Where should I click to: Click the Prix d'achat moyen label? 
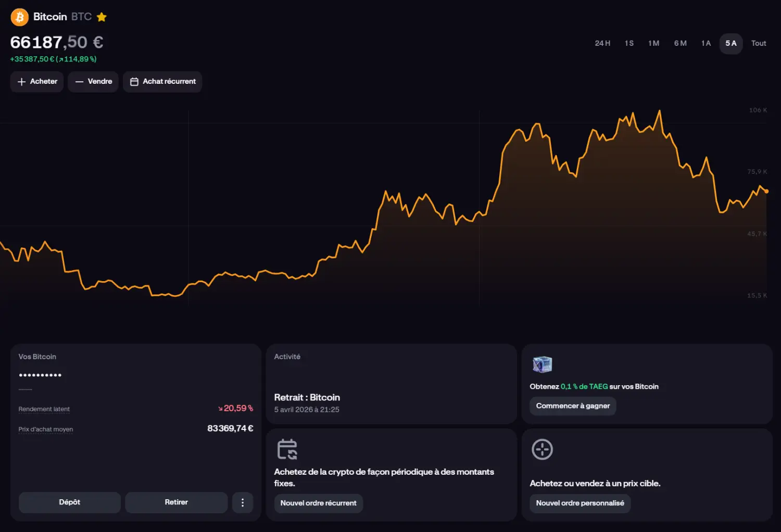pos(46,429)
